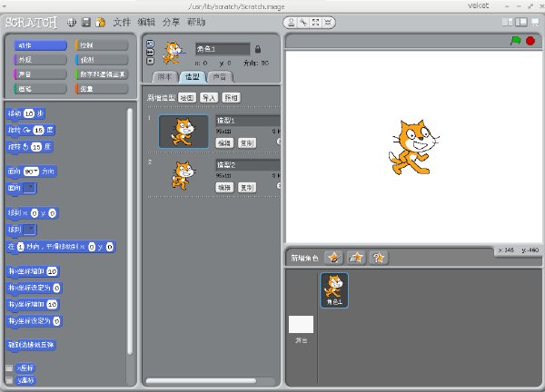This screenshot has height=392, width=545.
Task: Select the 外观 block category
Action: pyautogui.click(x=40, y=60)
